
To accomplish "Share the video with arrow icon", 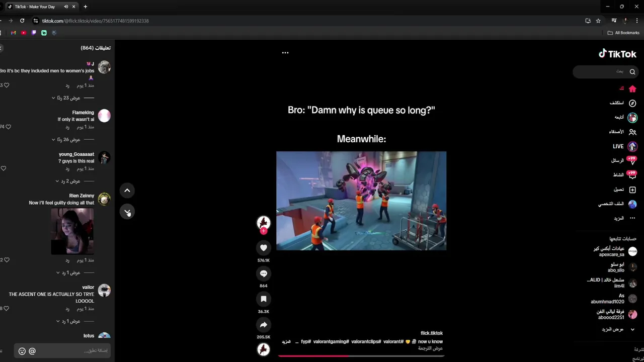I will [263, 324].
